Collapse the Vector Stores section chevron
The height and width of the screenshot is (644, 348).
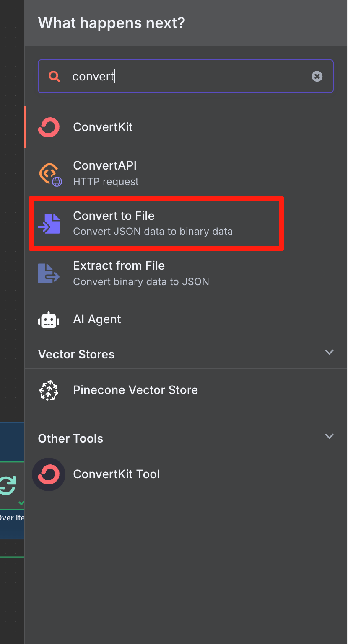pos(330,352)
